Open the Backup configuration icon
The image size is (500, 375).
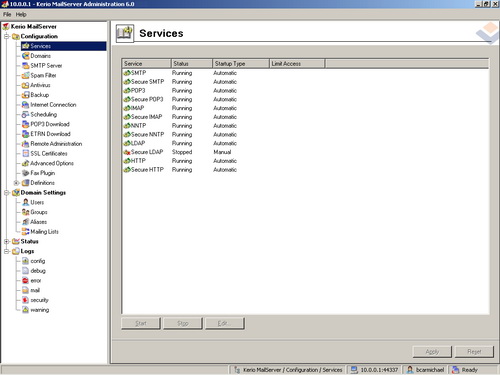[x=25, y=95]
